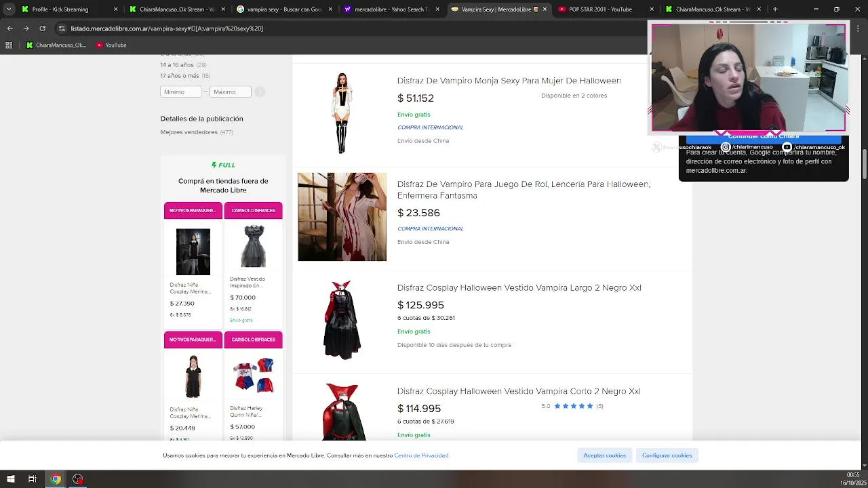This screenshot has height=488, width=868.
Task: Open Vestido Vampira Largo product image
Action: pos(342,320)
